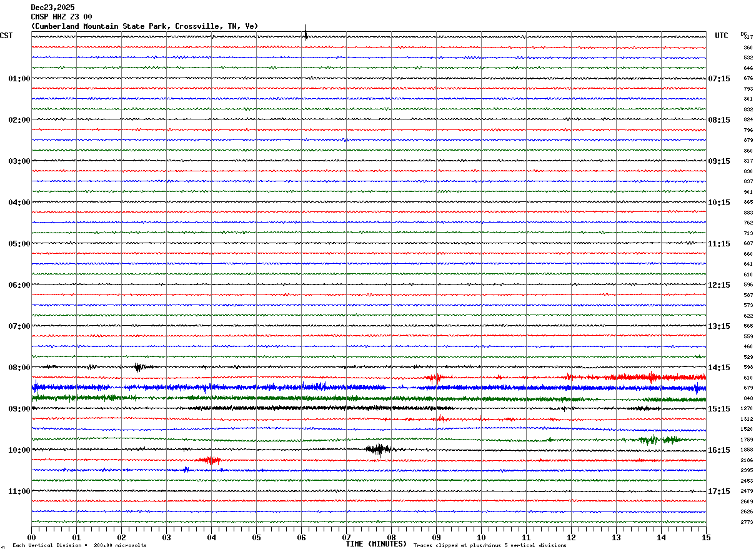Select the 10:00 CST row label
The width and height of the screenshot is (756, 554).
19,450
